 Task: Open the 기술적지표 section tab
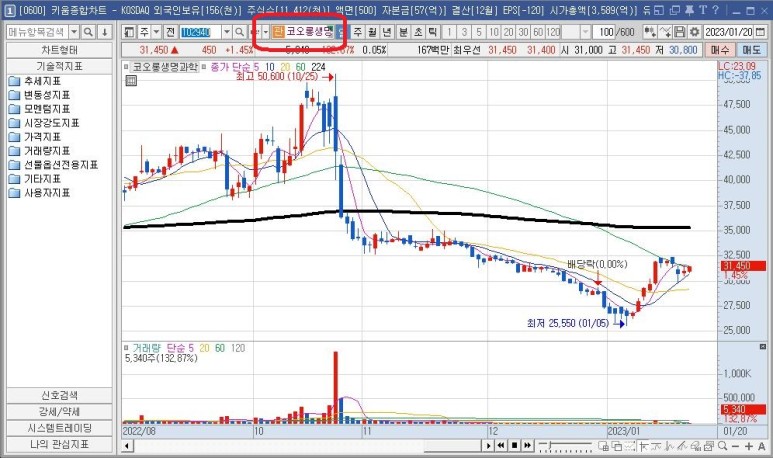click(x=59, y=66)
